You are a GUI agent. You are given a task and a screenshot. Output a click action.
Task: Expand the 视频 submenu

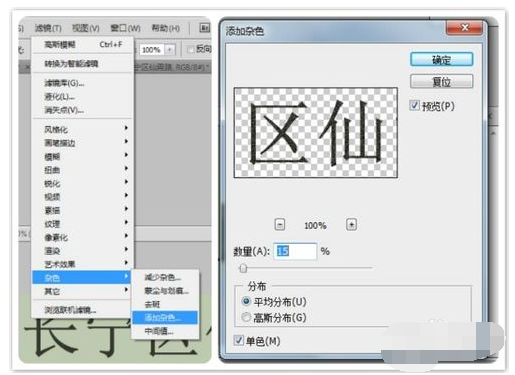click(x=83, y=197)
